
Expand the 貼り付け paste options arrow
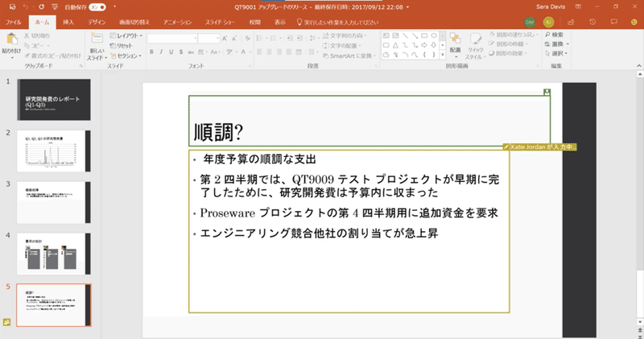[x=11, y=57]
